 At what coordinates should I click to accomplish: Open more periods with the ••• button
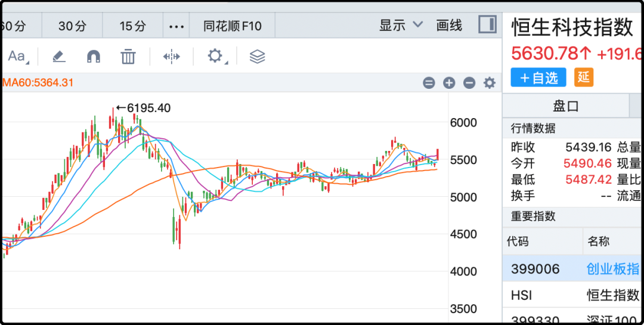[x=177, y=26]
